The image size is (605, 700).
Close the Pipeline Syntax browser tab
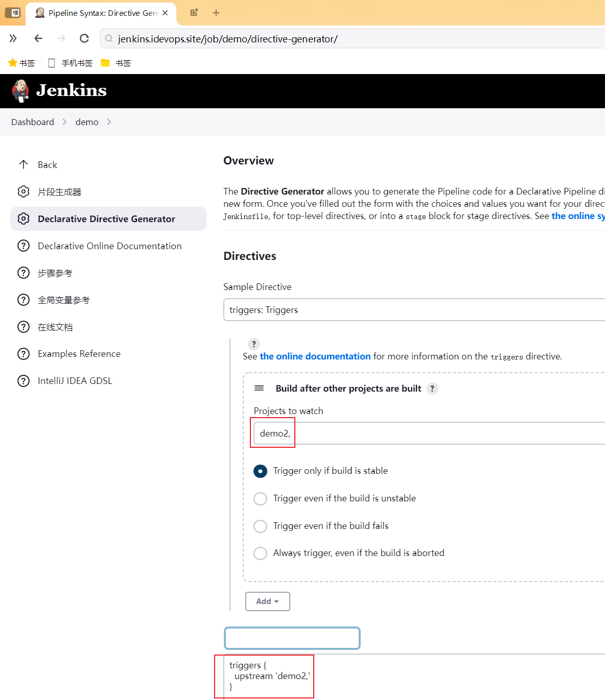click(x=165, y=13)
